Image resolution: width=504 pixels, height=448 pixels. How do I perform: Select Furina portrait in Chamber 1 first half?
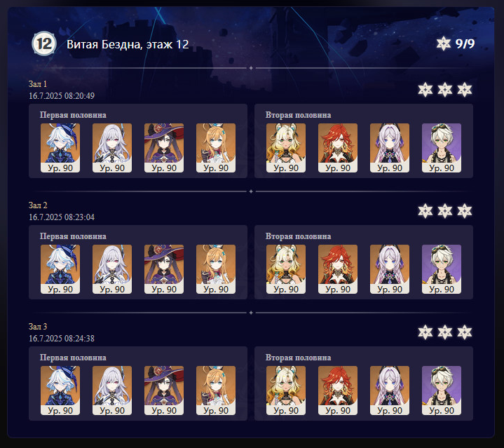point(60,148)
